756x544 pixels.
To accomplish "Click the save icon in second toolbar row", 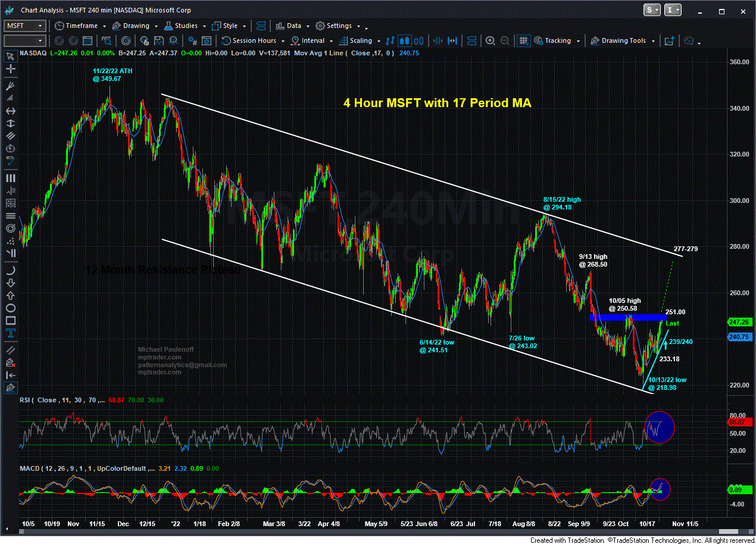I will pos(160,40).
